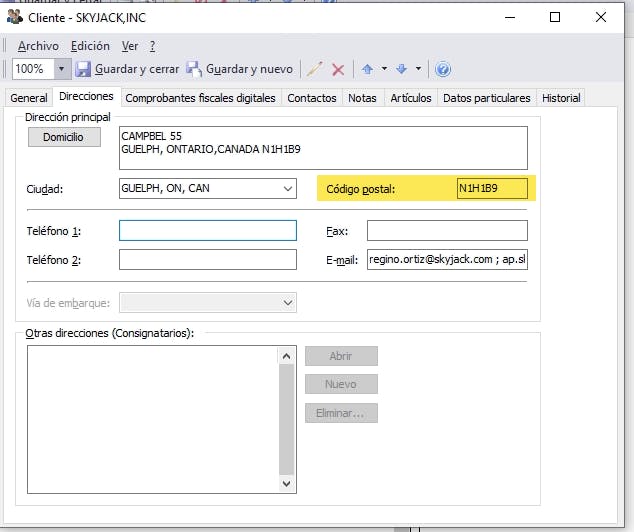Open the 100% zoom dropdown

(x=61, y=69)
